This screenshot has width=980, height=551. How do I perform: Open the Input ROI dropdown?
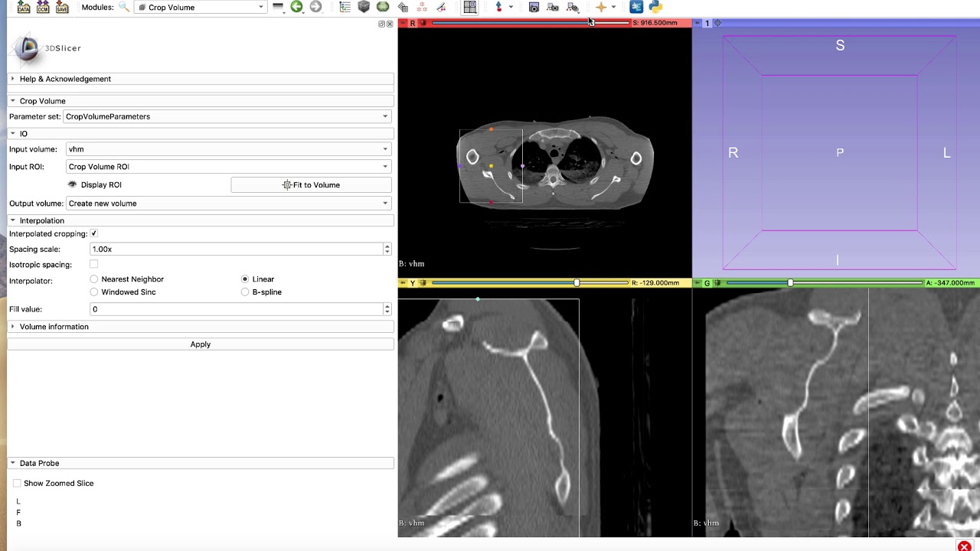229,166
